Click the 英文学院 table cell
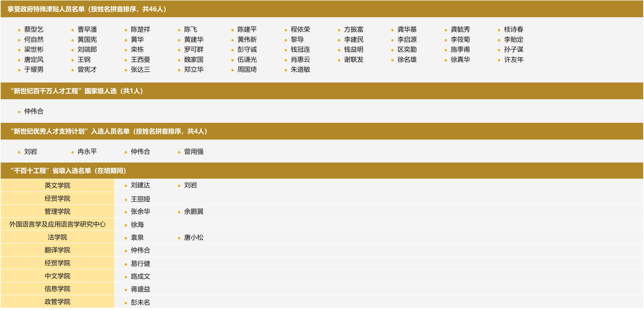 (x=57, y=185)
